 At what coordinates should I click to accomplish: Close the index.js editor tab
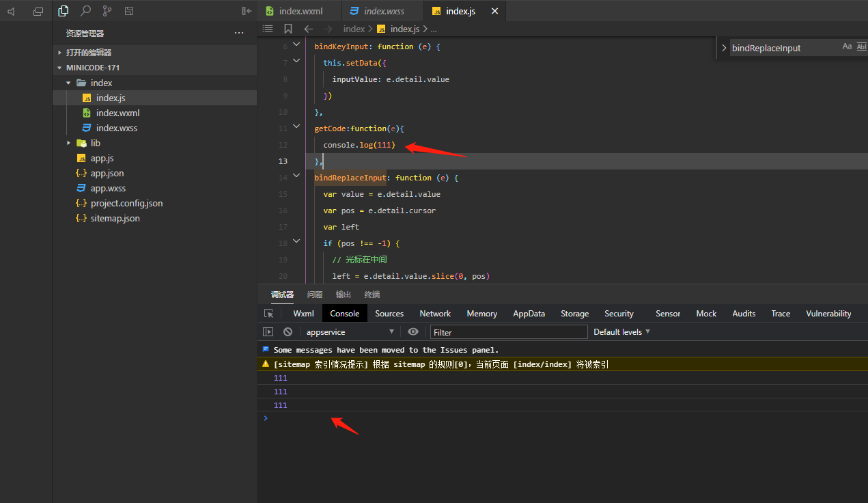click(x=495, y=11)
